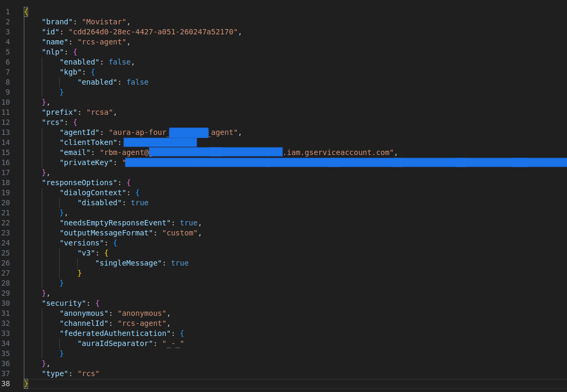
Task: Click the closing brace on line 38
Action: coord(26,384)
